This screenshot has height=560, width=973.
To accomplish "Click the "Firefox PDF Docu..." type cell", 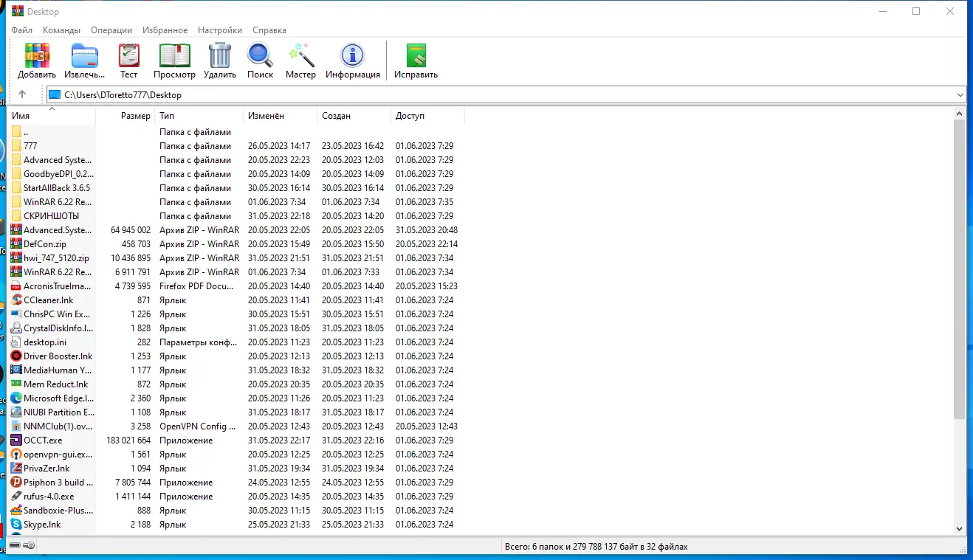I will tap(198, 286).
